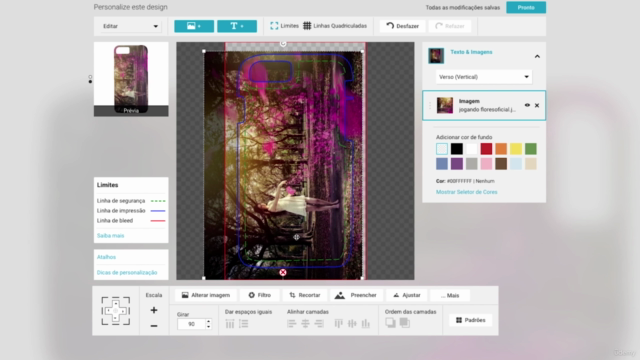Open the Verso (Vertical) dropdown
640x360 pixels.
484,77
